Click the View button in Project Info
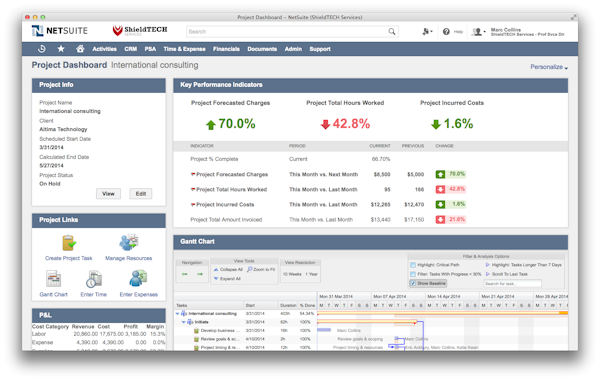Image resolution: width=600 pixels, height=381 pixels. click(108, 194)
